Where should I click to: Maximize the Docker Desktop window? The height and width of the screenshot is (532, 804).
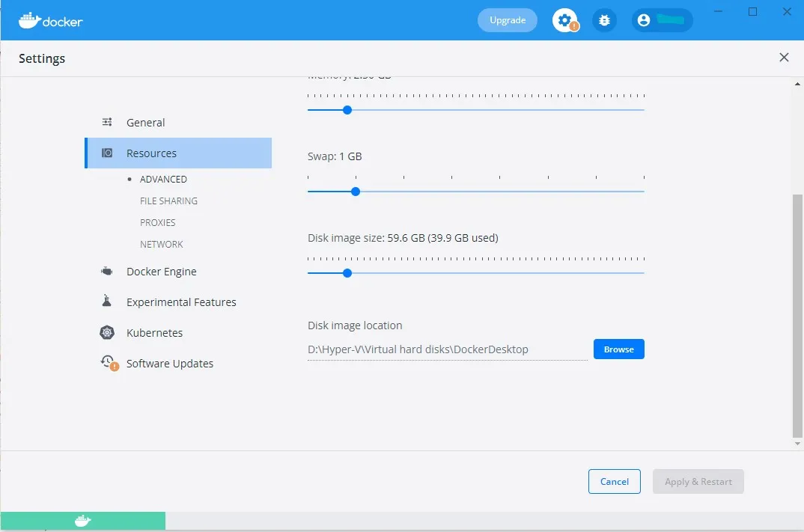753,11
